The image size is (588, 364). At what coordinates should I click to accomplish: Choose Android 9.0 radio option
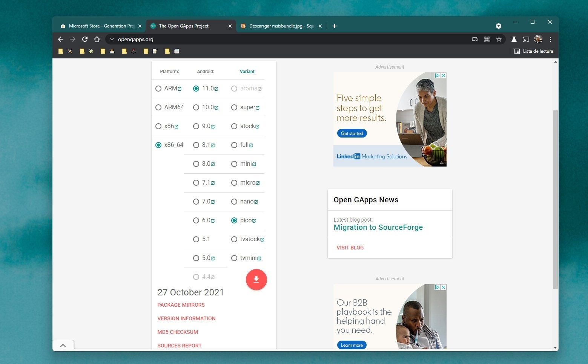point(196,126)
